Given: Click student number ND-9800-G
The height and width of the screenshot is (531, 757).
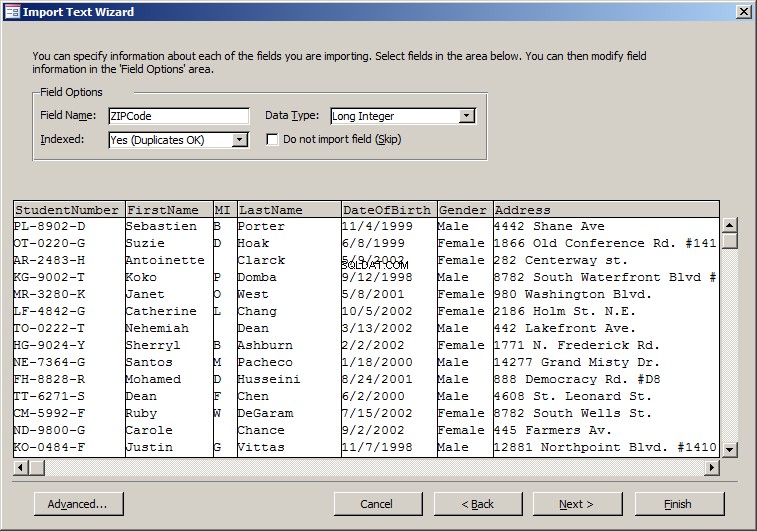Looking at the screenshot, I should [x=50, y=430].
